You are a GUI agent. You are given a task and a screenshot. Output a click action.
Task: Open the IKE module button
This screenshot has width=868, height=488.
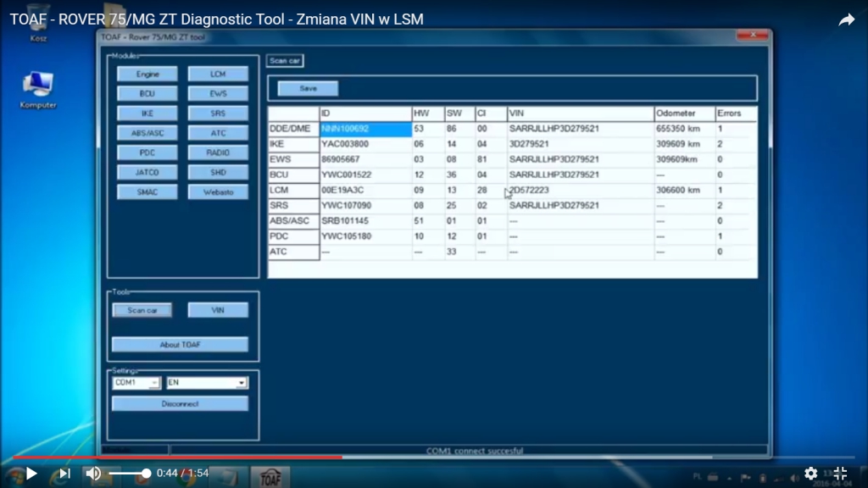point(147,114)
